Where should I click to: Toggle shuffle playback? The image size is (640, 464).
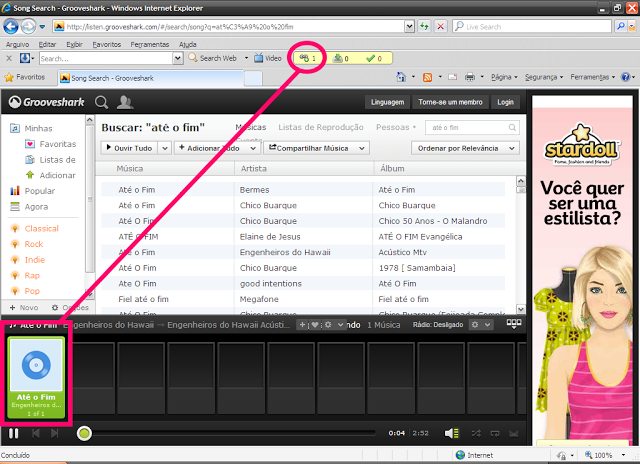(x=476, y=433)
